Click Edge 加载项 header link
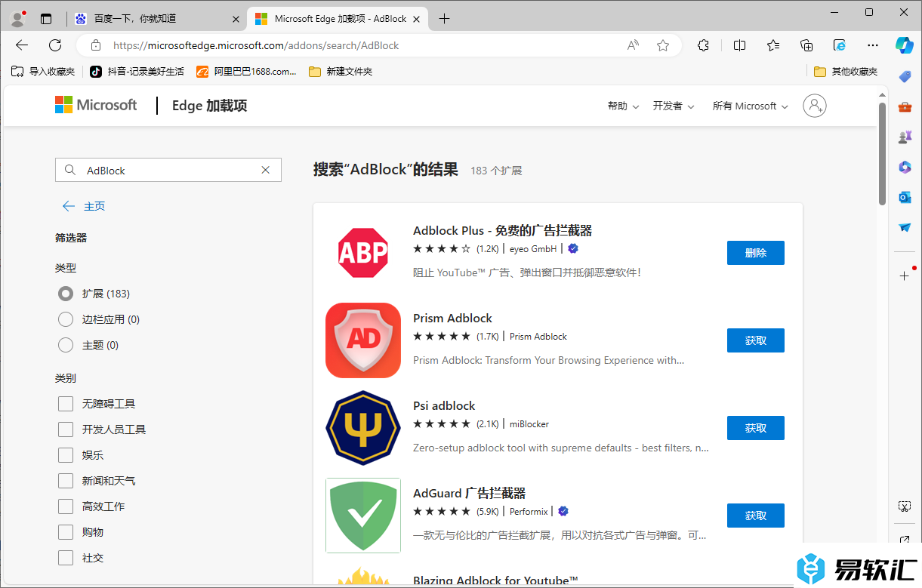Image resolution: width=922 pixels, height=588 pixels. click(x=210, y=106)
